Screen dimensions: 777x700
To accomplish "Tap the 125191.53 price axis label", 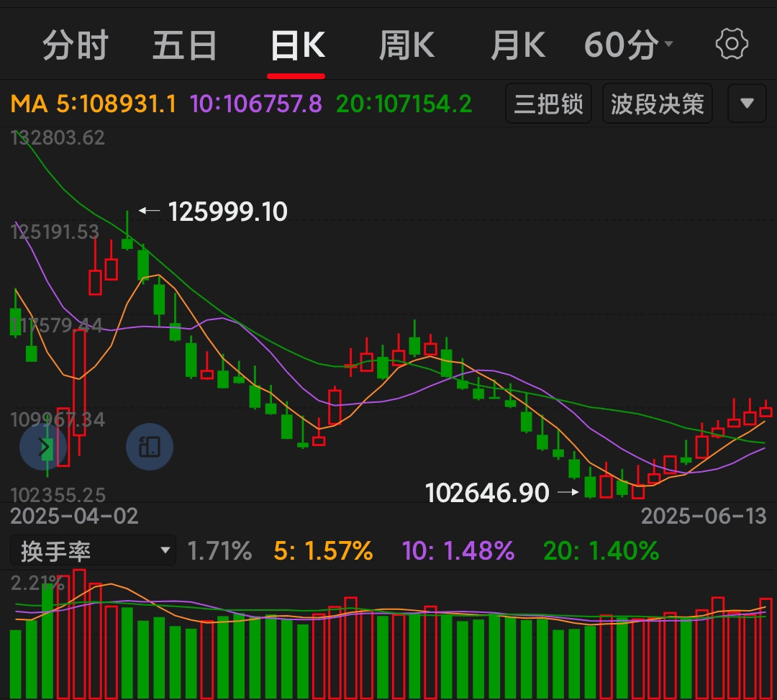I will [55, 232].
